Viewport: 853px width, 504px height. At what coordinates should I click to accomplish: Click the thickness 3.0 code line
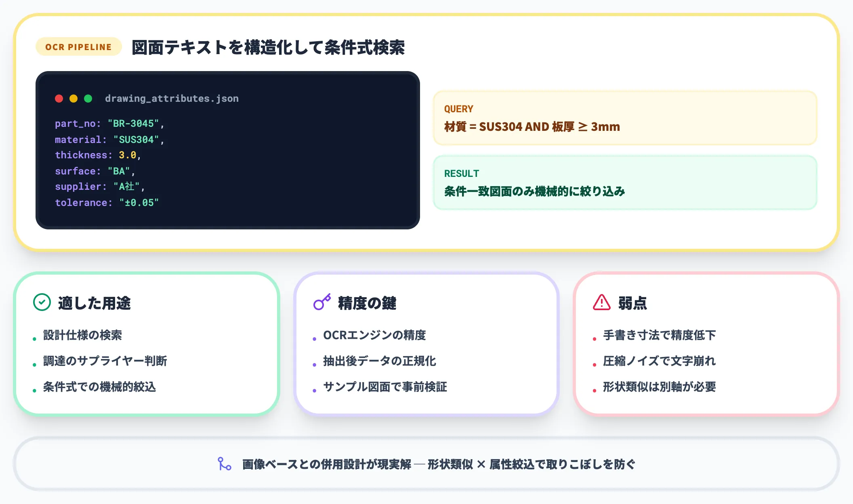pyautogui.click(x=98, y=155)
